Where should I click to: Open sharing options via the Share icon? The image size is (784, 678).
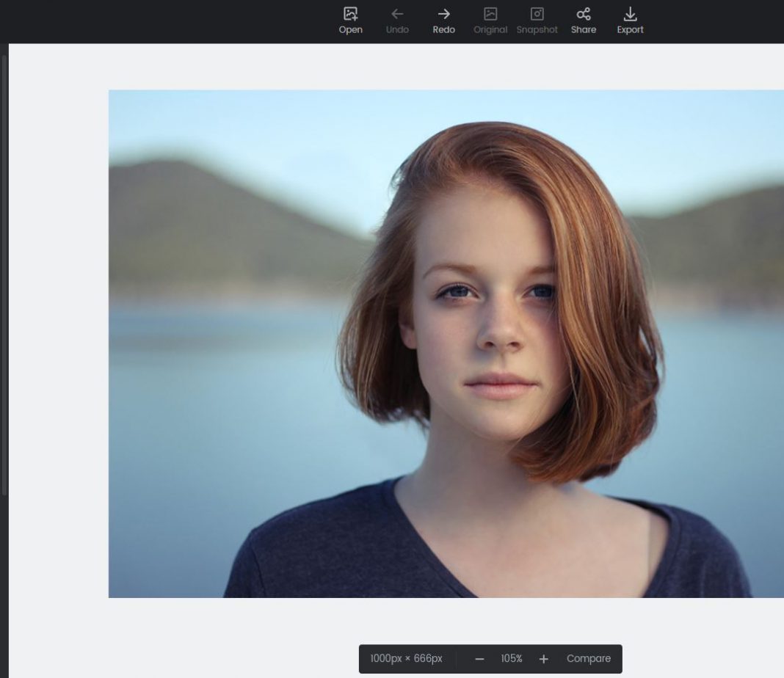pyautogui.click(x=584, y=14)
